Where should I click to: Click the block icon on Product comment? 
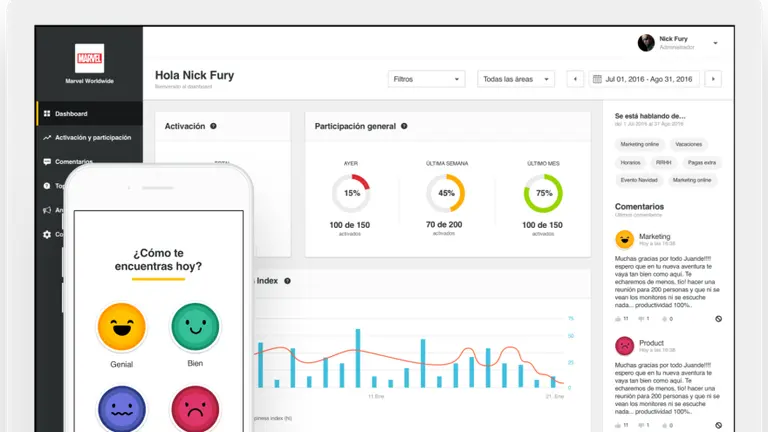[718, 425]
